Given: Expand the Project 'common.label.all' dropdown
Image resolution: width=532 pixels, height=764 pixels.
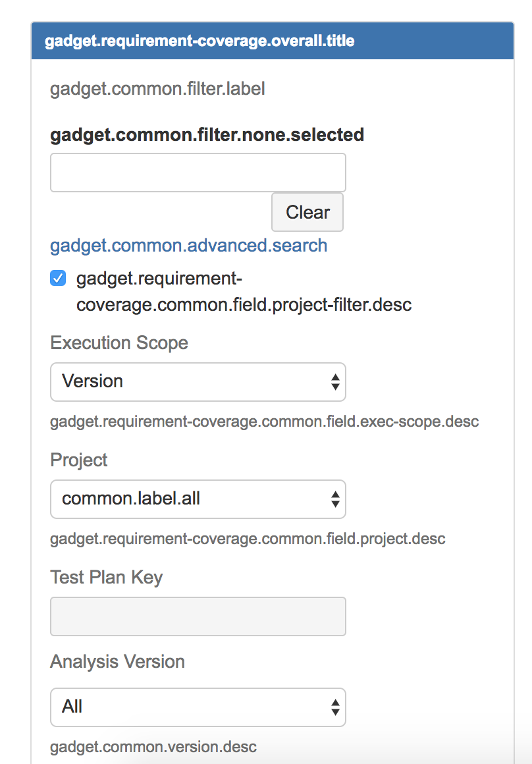Looking at the screenshot, I should (198, 499).
